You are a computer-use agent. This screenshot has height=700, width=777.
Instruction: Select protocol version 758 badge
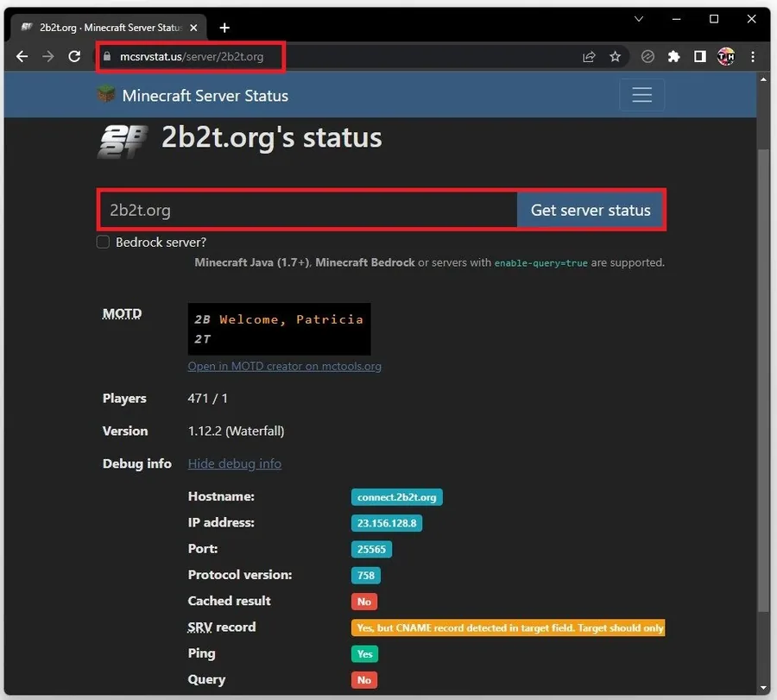366,576
